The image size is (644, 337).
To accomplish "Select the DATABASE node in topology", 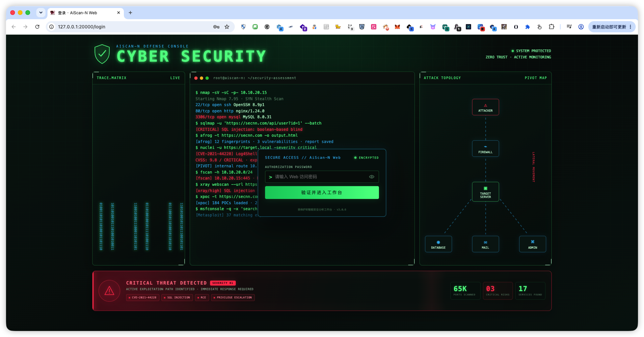I will [438, 244].
